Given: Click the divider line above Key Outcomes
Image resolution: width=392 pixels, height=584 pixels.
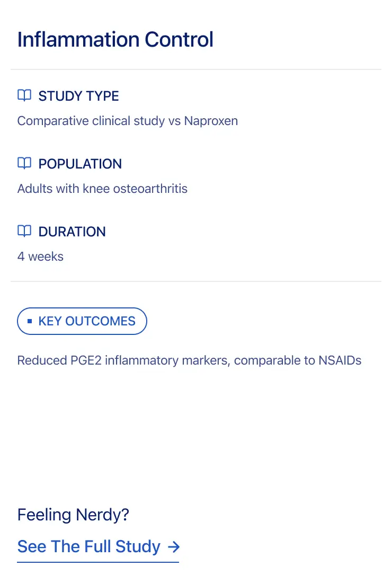Looking at the screenshot, I should 196,281.
